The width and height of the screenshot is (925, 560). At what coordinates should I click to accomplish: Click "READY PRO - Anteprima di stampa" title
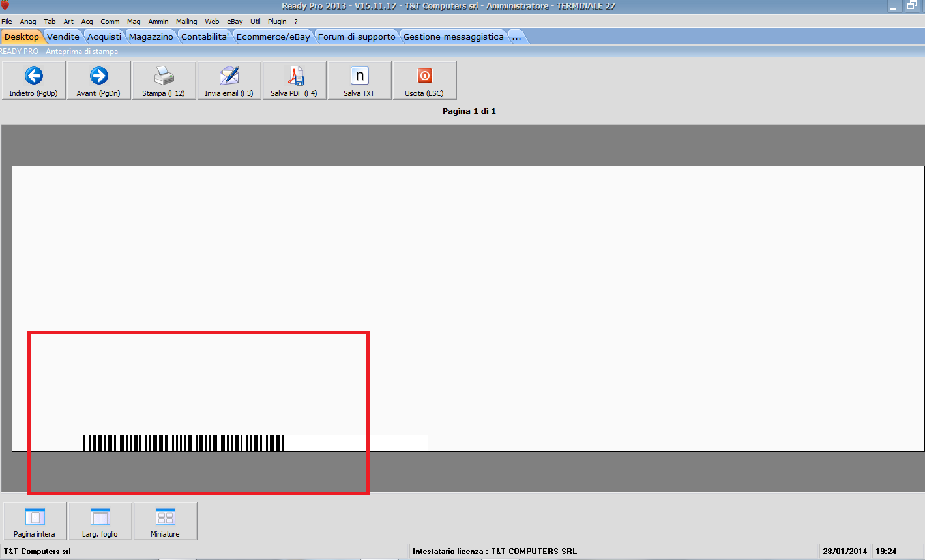click(59, 52)
